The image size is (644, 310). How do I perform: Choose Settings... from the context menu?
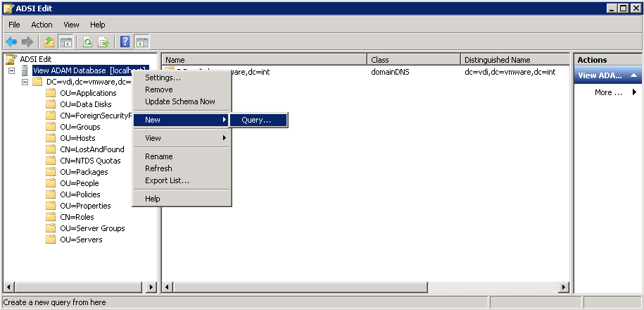tap(182, 77)
